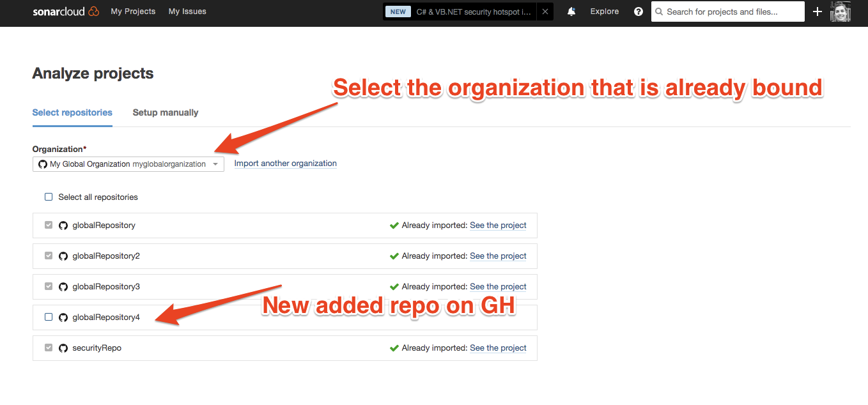Open the notifications bell icon
Image resolution: width=868 pixels, height=405 pixels.
click(x=571, y=11)
